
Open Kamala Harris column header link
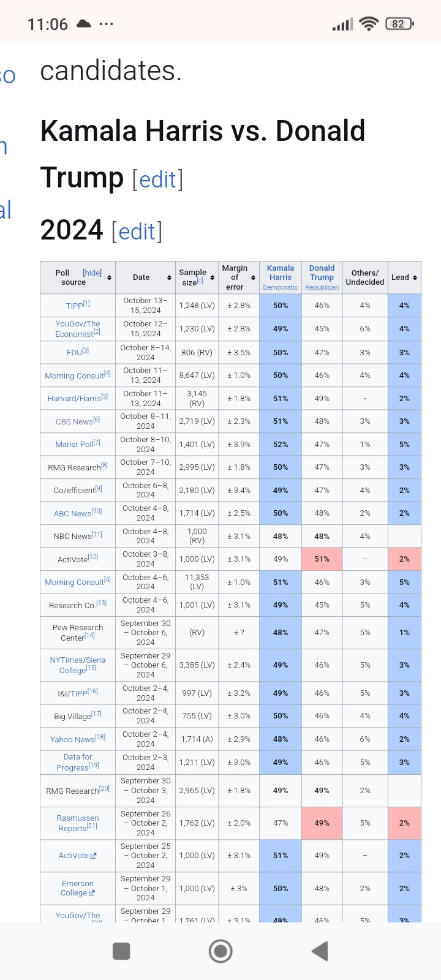tap(281, 273)
